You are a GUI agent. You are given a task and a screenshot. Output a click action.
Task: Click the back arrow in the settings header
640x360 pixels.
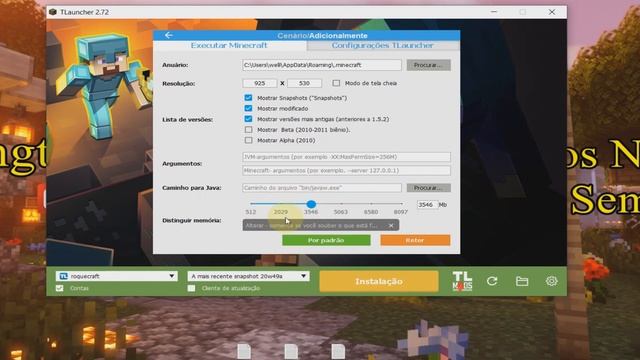(x=169, y=36)
